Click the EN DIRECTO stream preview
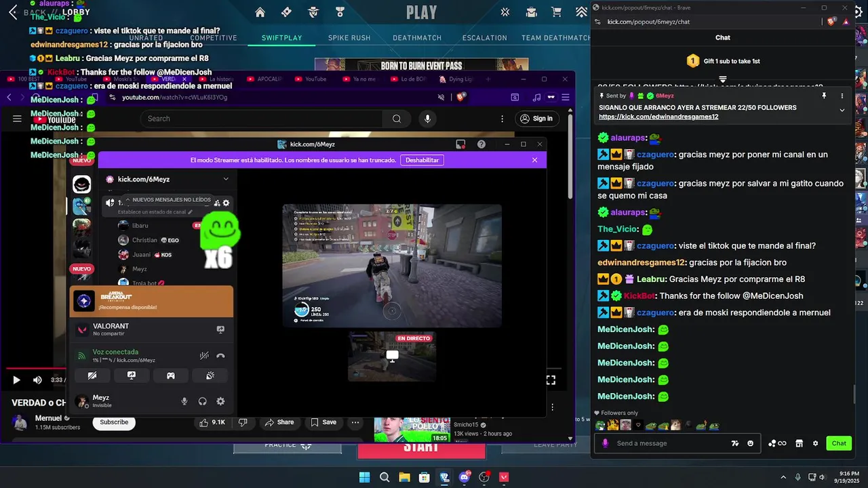The height and width of the screenshot is (488, 868). coord(392,357)
